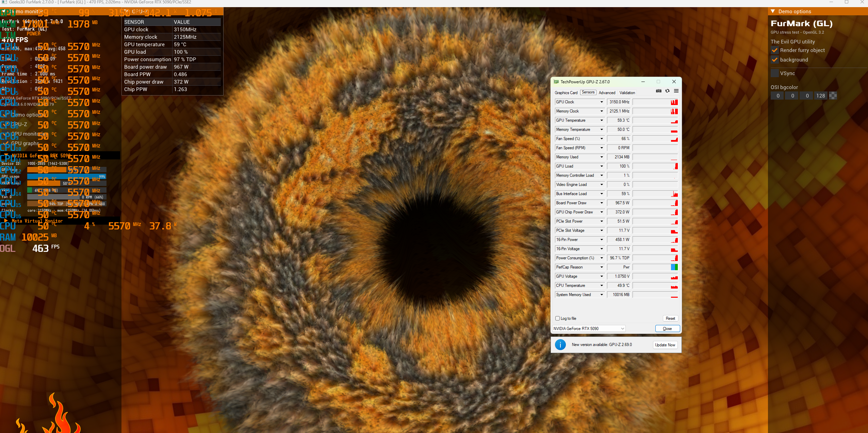This screenshot has height=433, width=868.
Task: Click the GPU-Z screenshot camera icon
Action: point(659,91)
